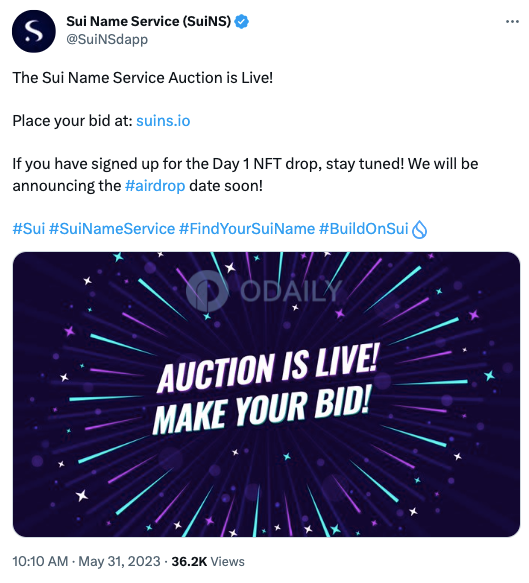Open the SuiNS profile avatar
529x583 pixels.
[x=33, y=31]
